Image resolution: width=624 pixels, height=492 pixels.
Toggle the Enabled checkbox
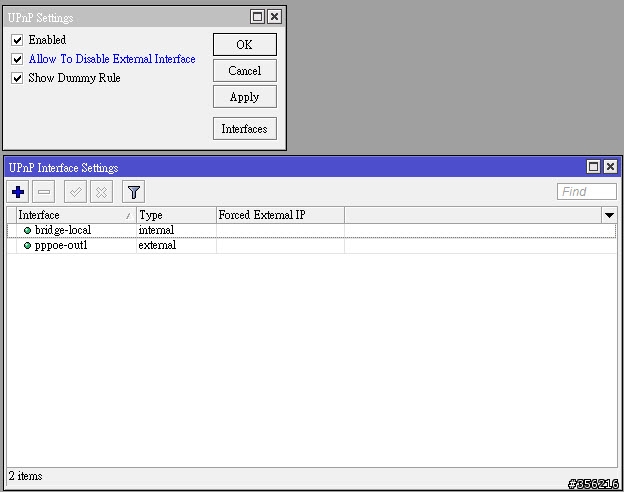tap(17, 40)
